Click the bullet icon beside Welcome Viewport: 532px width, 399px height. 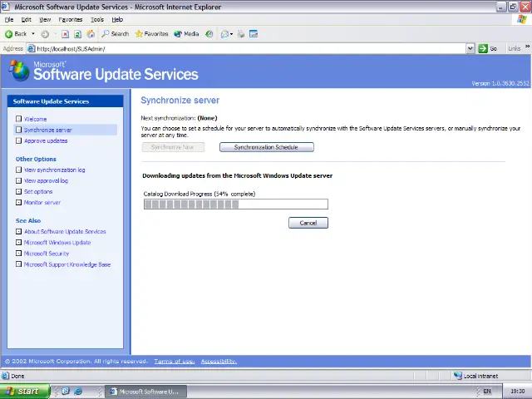click(x=18, y=119)
